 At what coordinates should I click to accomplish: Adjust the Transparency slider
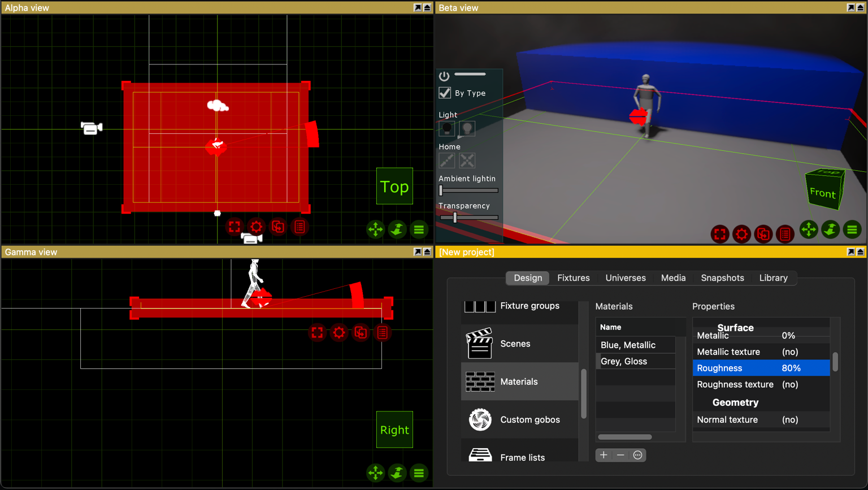[x=455, y=218]
